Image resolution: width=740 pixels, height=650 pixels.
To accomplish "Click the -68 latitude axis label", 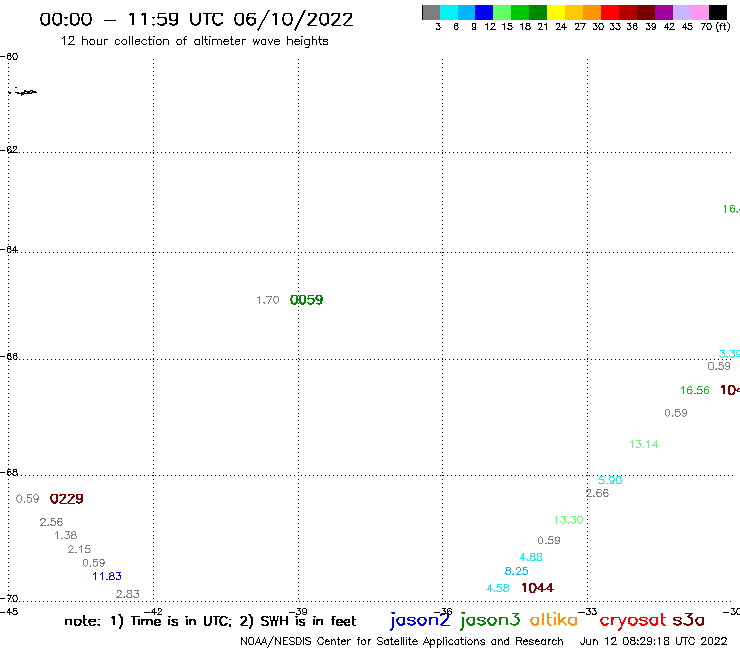I will pyautogui.click(x=9, y=473).
